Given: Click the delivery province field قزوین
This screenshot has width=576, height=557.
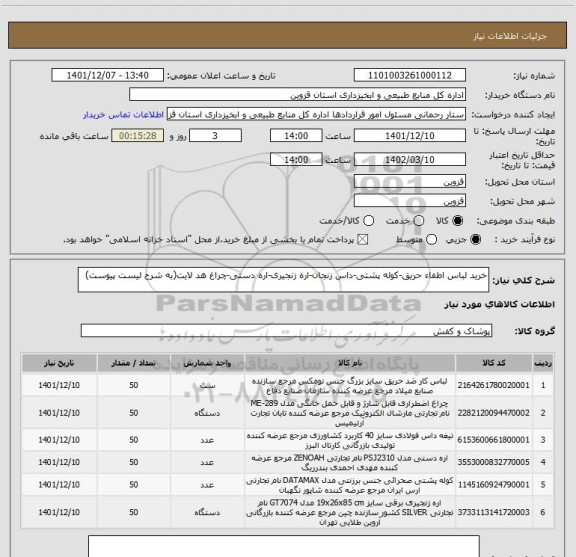Looking at the screenshot, I should (410, 182).
